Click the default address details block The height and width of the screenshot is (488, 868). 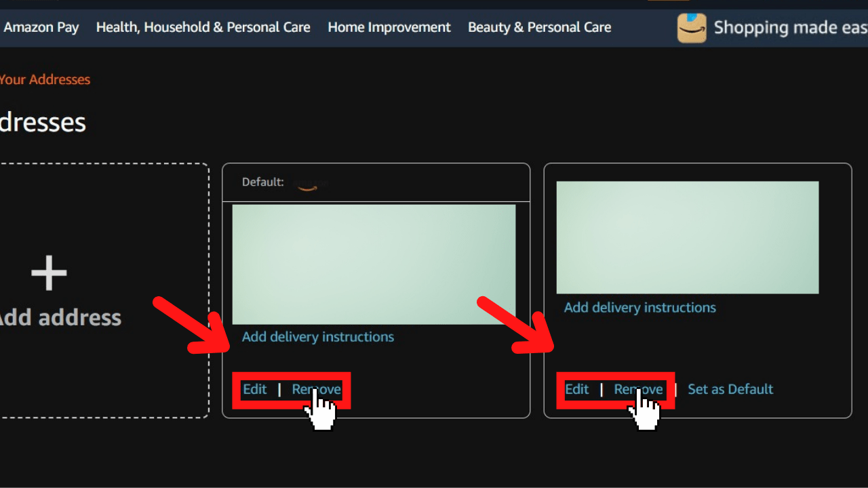click(374, 264)
